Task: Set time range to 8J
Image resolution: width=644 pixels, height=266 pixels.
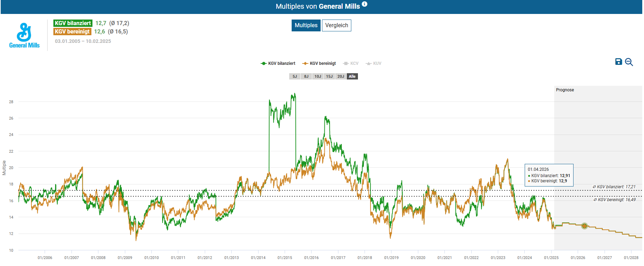Action: [x=306, y=76]
